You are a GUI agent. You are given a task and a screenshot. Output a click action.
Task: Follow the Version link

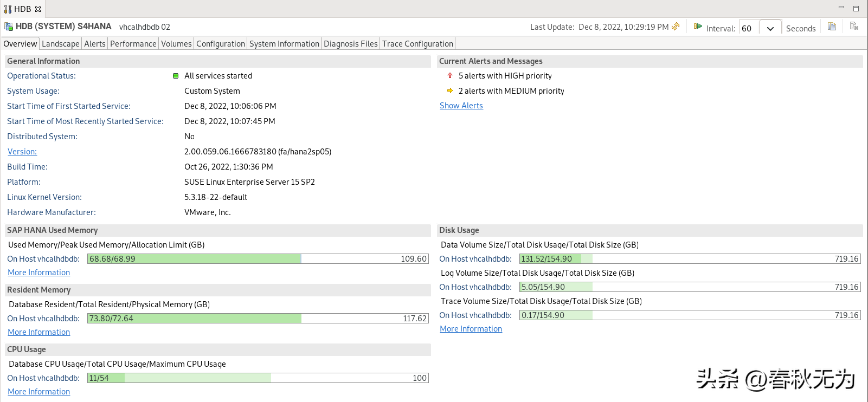click(22, 152)
